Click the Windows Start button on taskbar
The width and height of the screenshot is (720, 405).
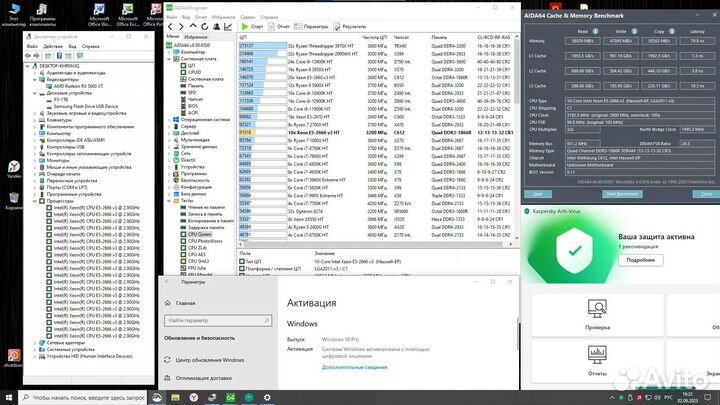pyautogui.click(x=9, y=397)
